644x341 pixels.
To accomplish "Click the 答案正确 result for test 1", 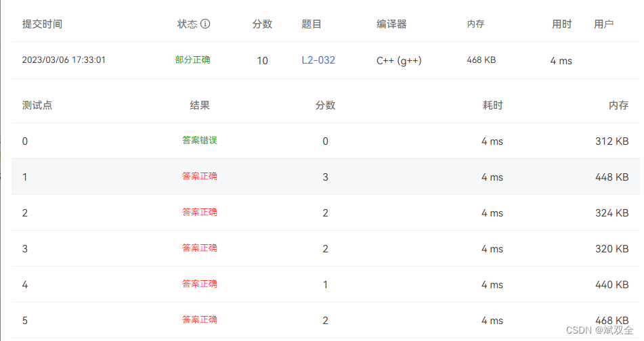I will click(200, 177).
